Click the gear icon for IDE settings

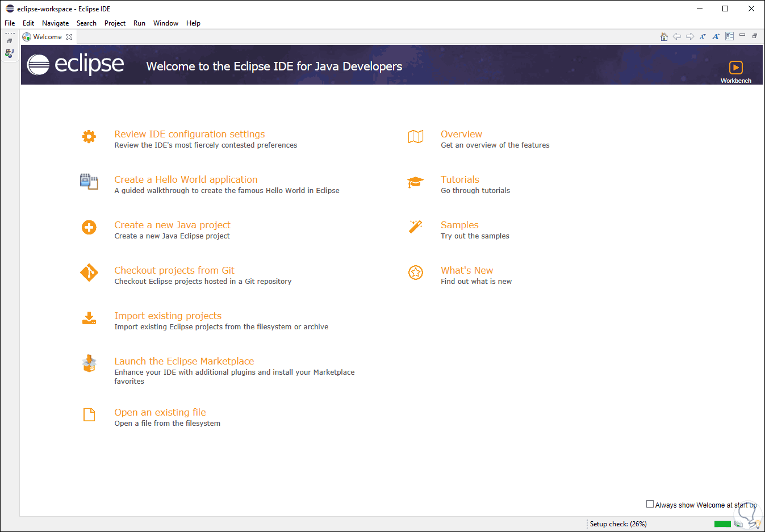(89, 136)
